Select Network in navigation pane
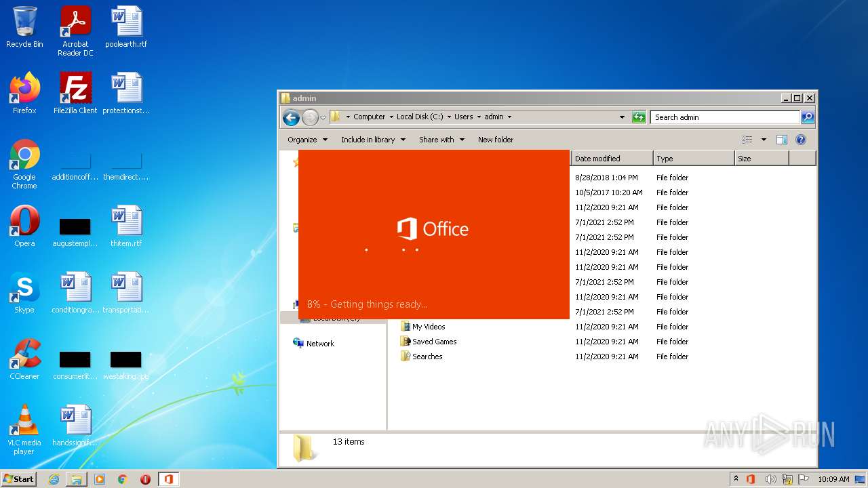 [313, 344]
